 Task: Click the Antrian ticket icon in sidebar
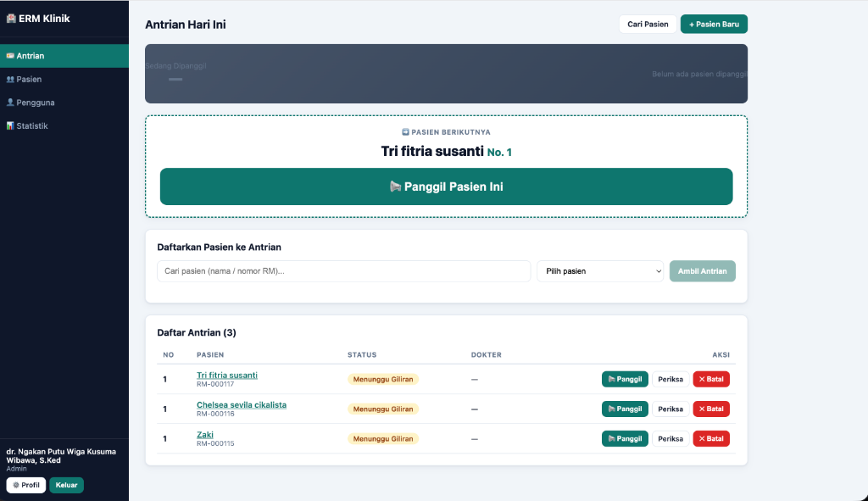pyautogui.click(x=10, y=56)
